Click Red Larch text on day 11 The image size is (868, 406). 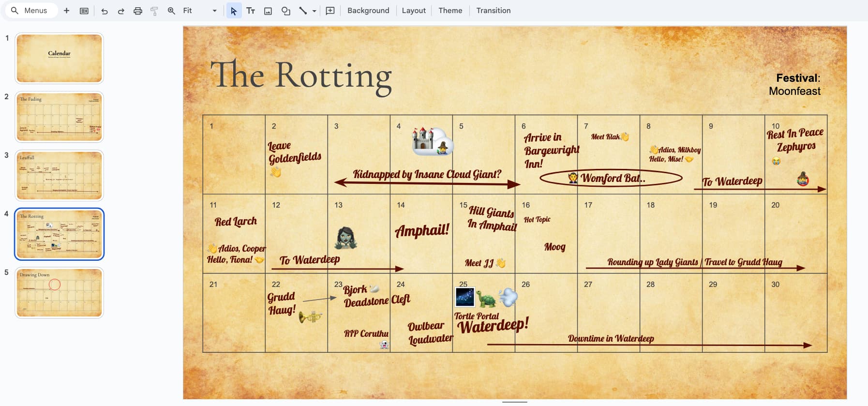[236, 222]
